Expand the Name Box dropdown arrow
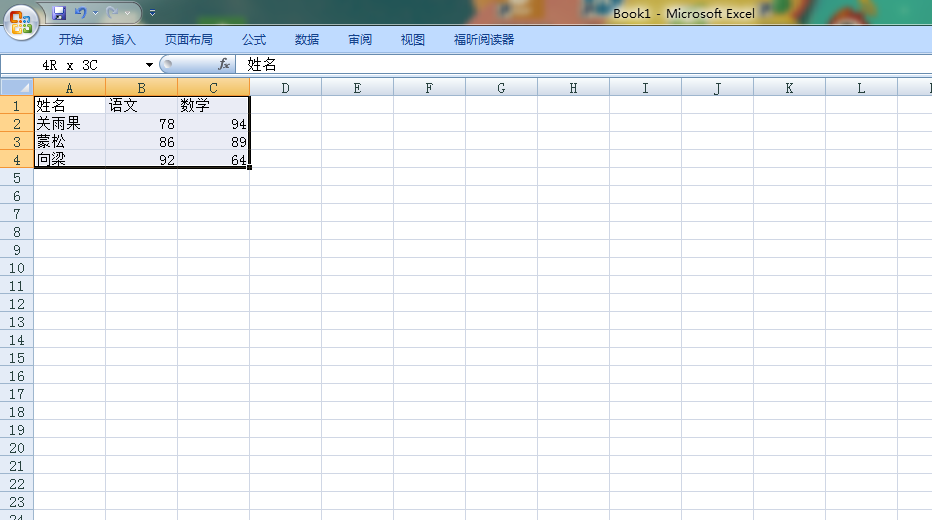Viewport: 932px width, 520px height. pyautogui.click(x=149, y=65)
